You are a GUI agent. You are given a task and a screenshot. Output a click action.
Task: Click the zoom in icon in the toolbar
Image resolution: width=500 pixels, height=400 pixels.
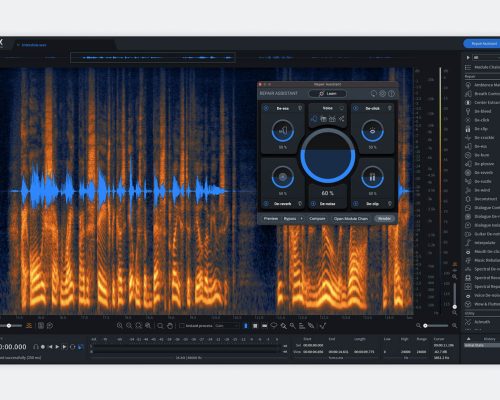coord(120,326)
